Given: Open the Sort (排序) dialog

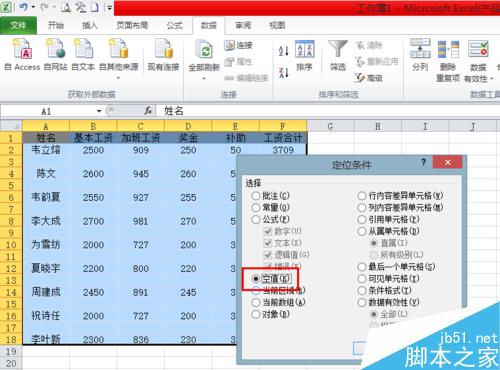Looking at the screenshot, I should click(304, 55).
